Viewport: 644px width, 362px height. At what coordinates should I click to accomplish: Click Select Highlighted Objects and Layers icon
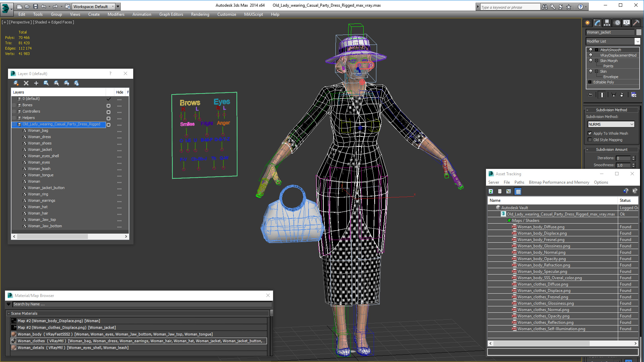pyautogui.click(x=46, y=83)
